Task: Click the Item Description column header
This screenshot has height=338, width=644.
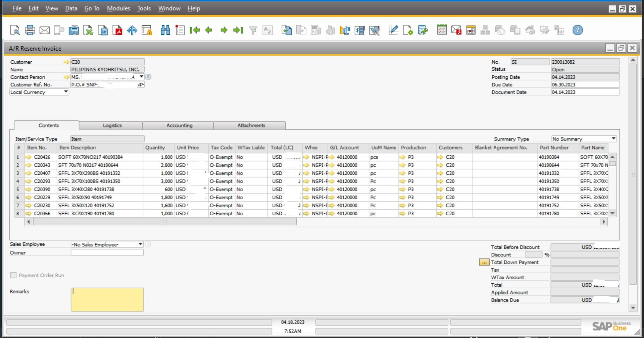Action: [100, 148]
